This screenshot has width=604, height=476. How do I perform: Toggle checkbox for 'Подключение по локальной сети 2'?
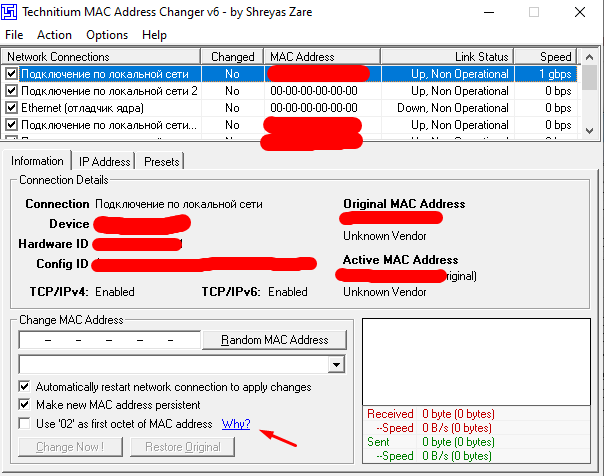[12, 91]
